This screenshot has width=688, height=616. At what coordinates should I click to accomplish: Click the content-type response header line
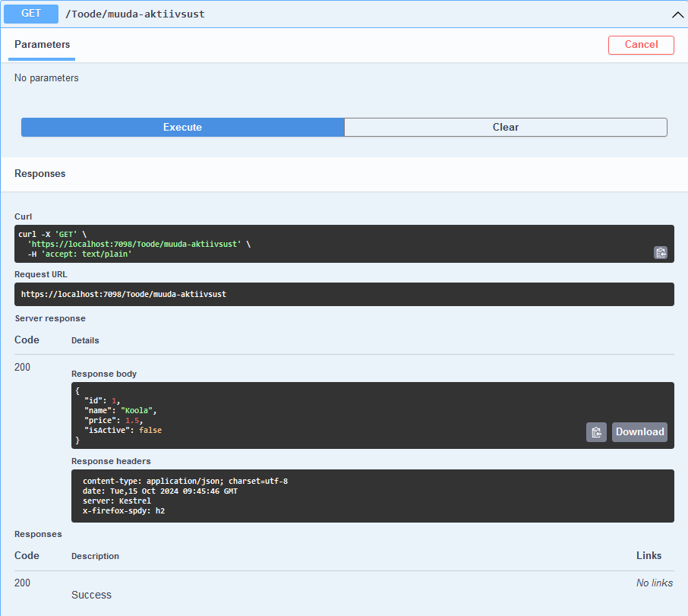coord(185,482)
